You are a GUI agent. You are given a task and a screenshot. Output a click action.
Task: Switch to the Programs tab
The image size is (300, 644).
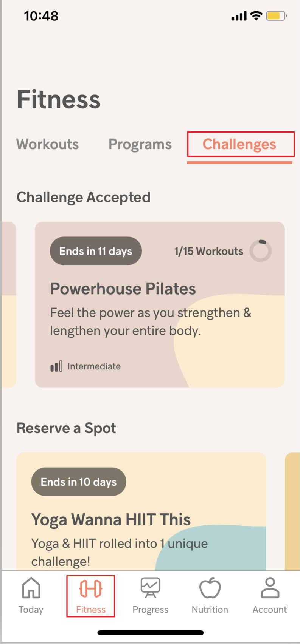pos(140,144)
